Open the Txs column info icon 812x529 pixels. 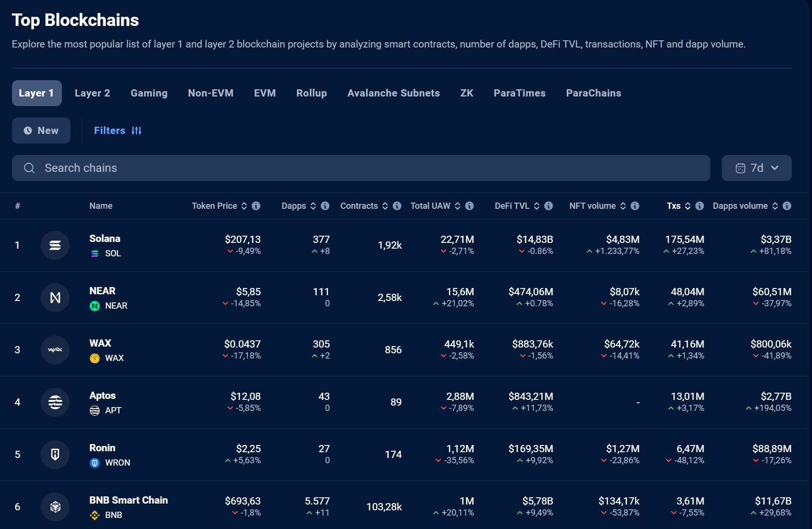pos(700,206)
